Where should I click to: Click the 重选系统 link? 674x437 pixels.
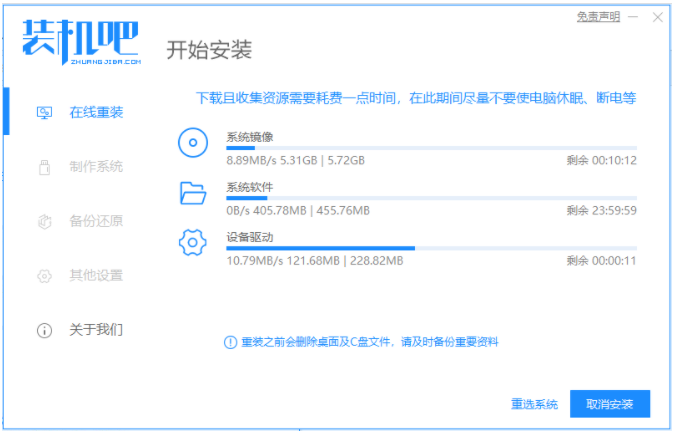click(533, 404)
